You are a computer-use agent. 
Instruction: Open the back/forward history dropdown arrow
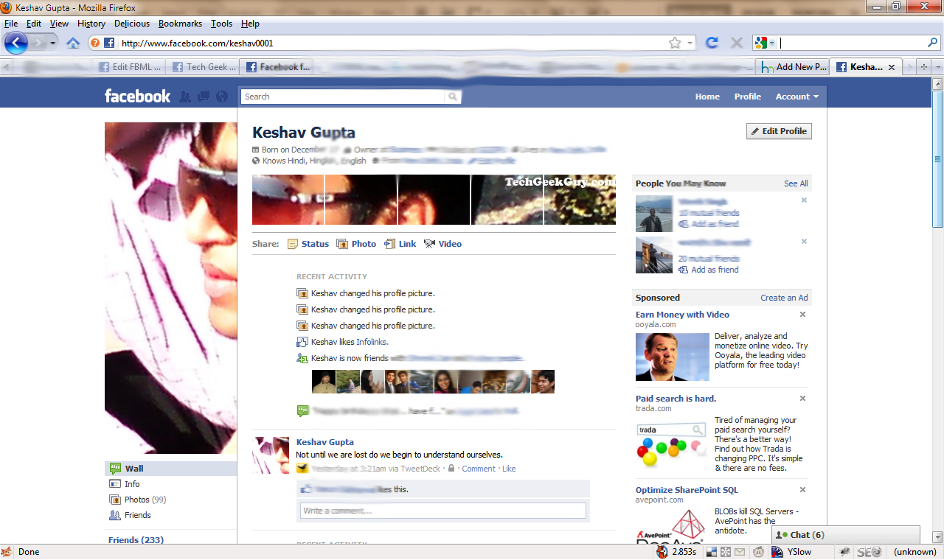click(x=53, y=43)
